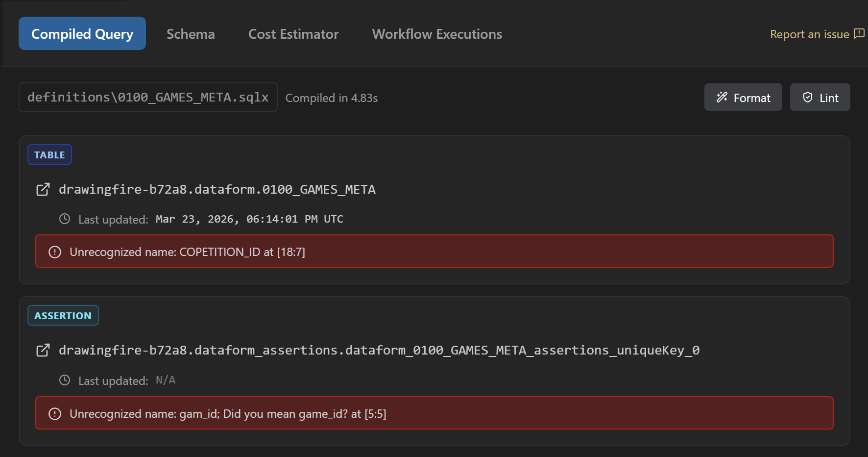The image size is (868, 457).
Task: Click the Compiled in 4.83s text
Action: [332, 98]
